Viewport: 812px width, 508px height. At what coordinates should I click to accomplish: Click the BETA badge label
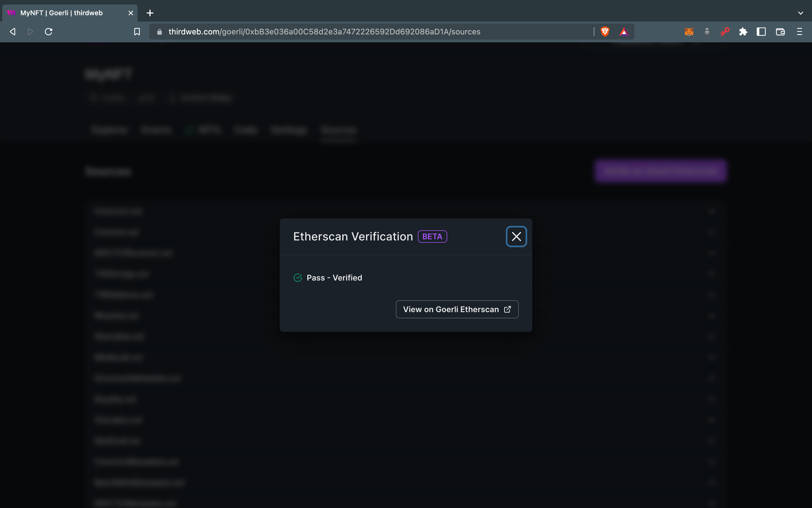[432, 236]
